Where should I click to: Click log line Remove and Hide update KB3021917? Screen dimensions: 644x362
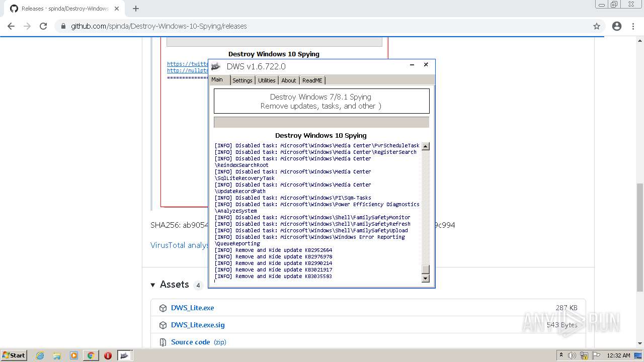click(273, 269)
